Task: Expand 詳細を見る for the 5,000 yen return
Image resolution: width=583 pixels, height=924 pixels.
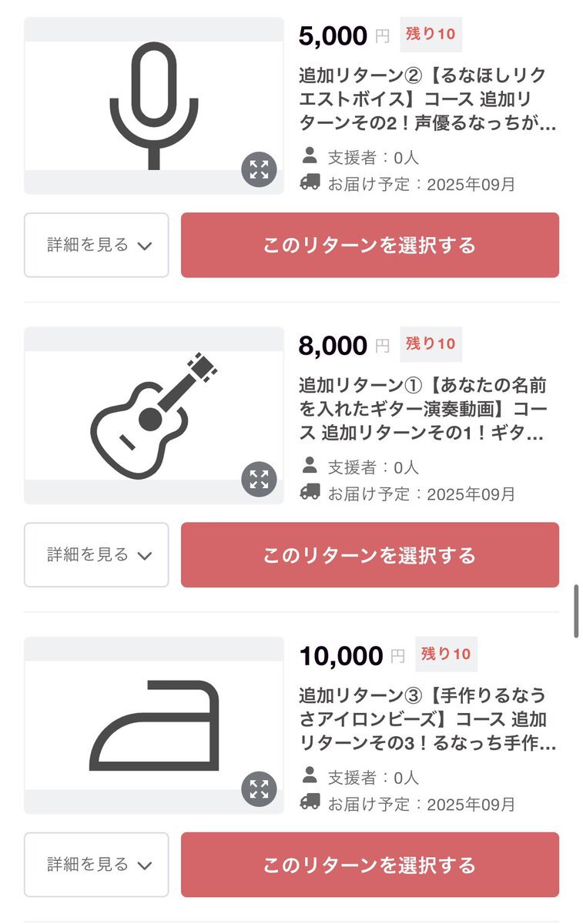Action: (x=96, y=245)
